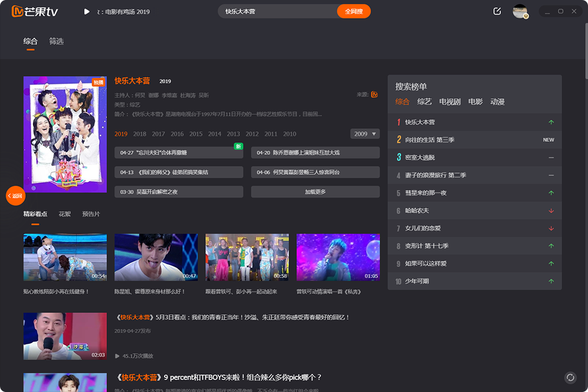Viewport: 588px width, 392px height.
Task: Open rank 4 妻子的浪漫旅行 第二季
Action: click(475, 175)
